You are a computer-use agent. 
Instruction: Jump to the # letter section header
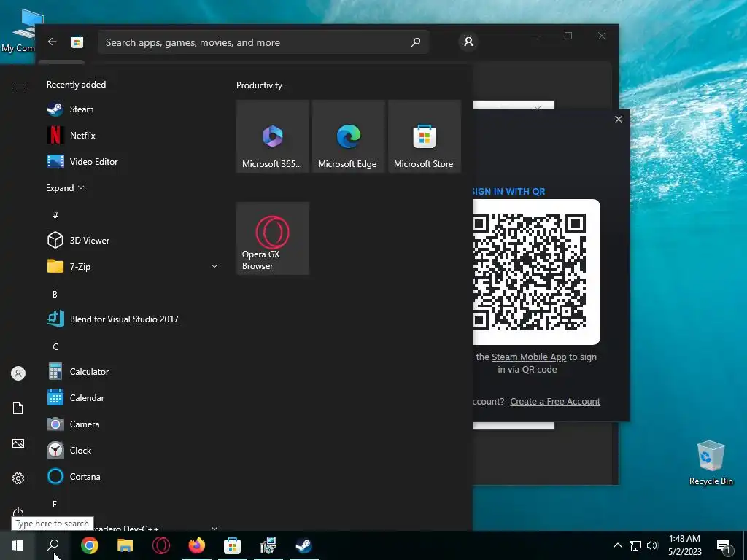(55, 215)
